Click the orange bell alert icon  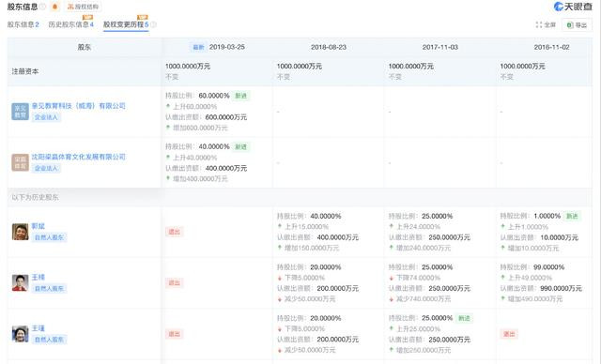(54, 7)
